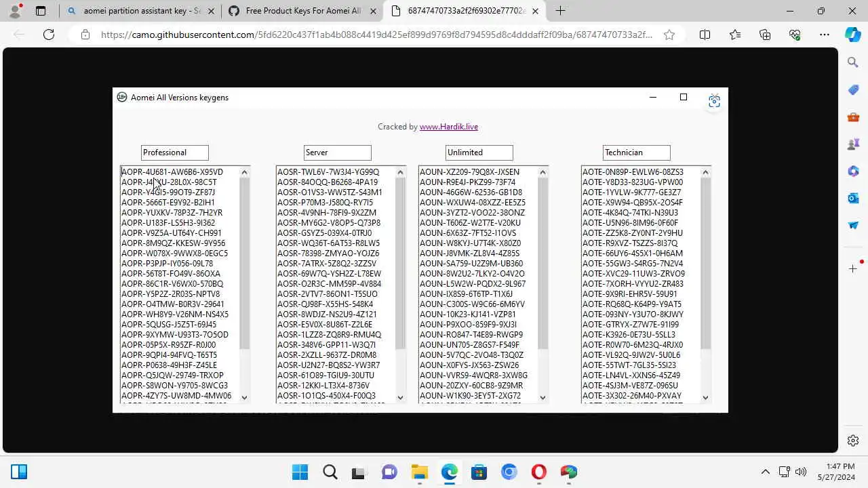Open the Favorites list
This screenshot has height=488, width=868.
tap(735, 35)
